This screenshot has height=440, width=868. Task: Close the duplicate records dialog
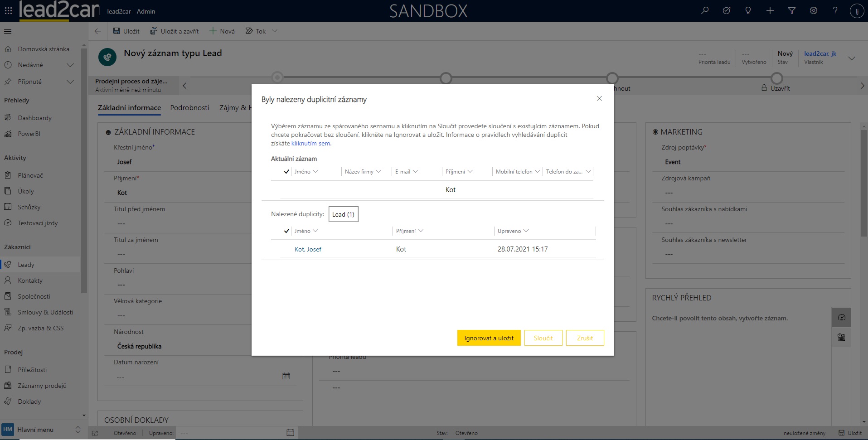tap(599, 98)
